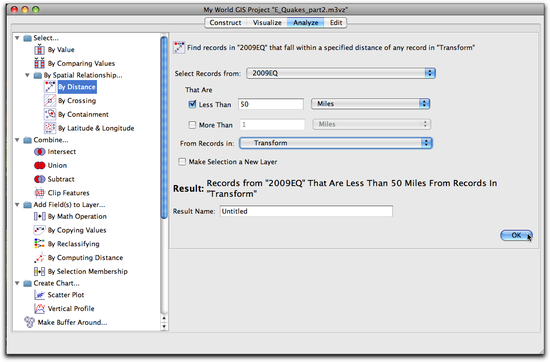Switch to the Edit tab

point(336,23)
